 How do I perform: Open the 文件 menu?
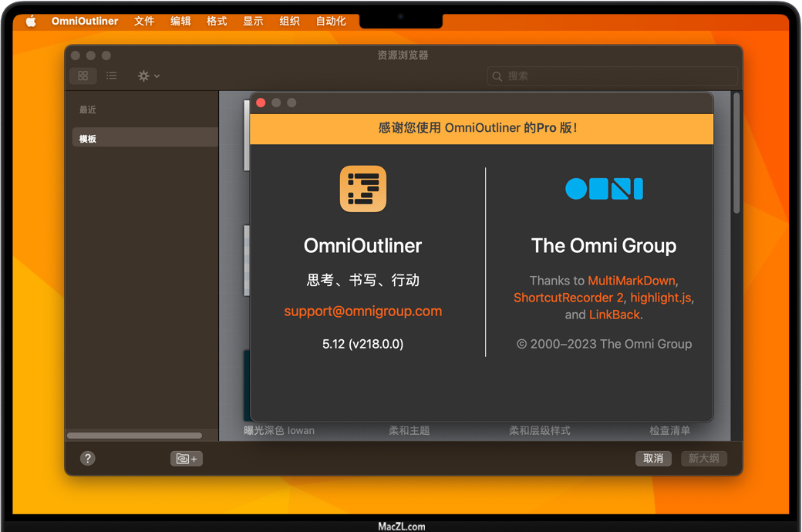144,21
